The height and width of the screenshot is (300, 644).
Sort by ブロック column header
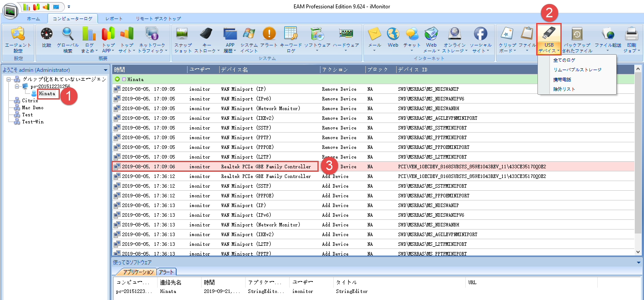tap(380, 70)
